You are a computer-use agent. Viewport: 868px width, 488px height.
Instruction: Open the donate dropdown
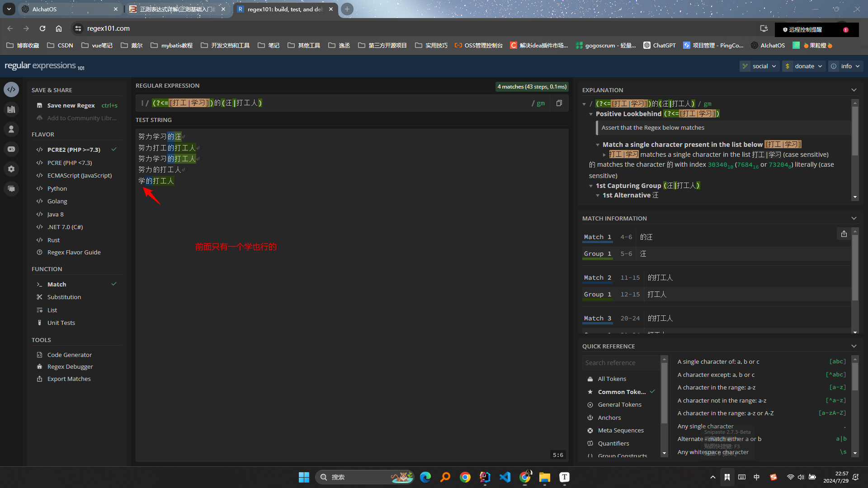[x=804, y=66]
